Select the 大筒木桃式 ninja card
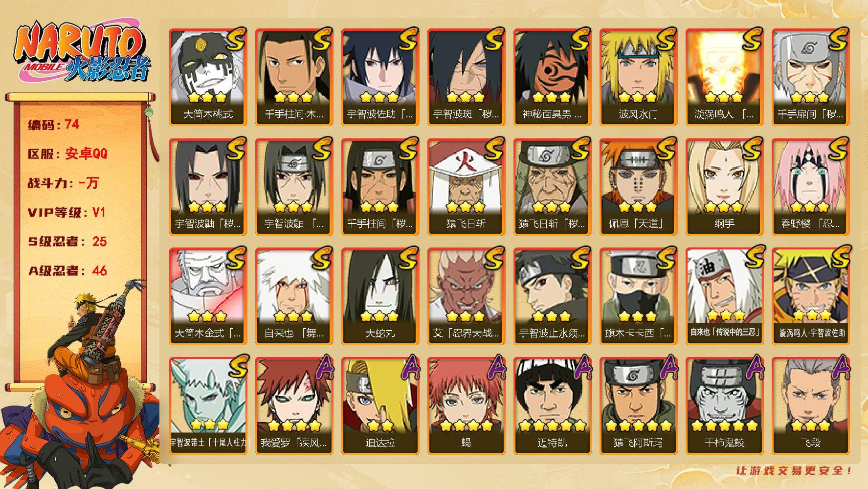868x489 pixels. 208,77
